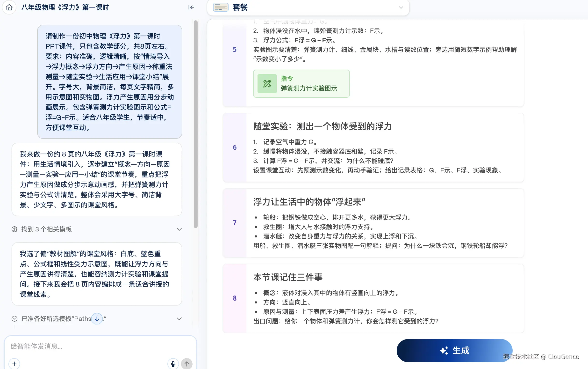Click the user prompt message bubble
Viewport: 588px width, 369px height.
tap(110, 82)
